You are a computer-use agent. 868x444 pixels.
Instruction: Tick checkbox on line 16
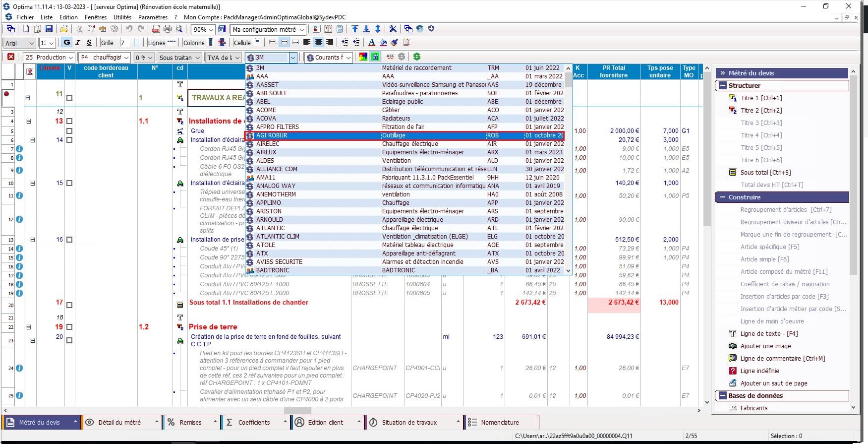coord(69,240)
